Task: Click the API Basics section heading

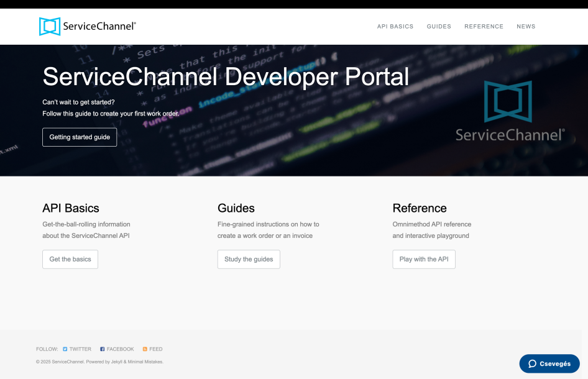Action: (70, 208)
